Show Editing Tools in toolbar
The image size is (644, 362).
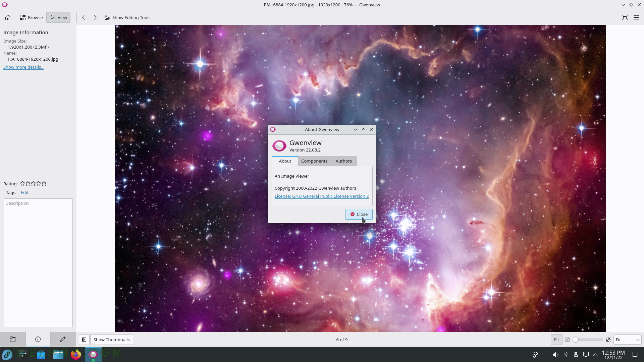click(x=127, y=17)
